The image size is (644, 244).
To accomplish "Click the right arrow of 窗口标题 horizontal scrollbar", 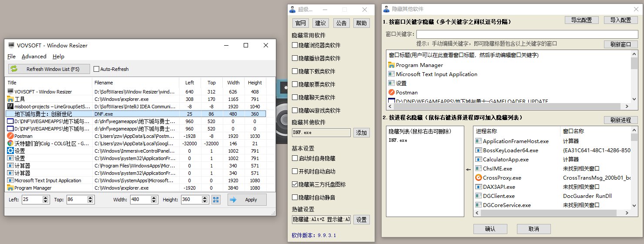I will click(x=627, y=106).
